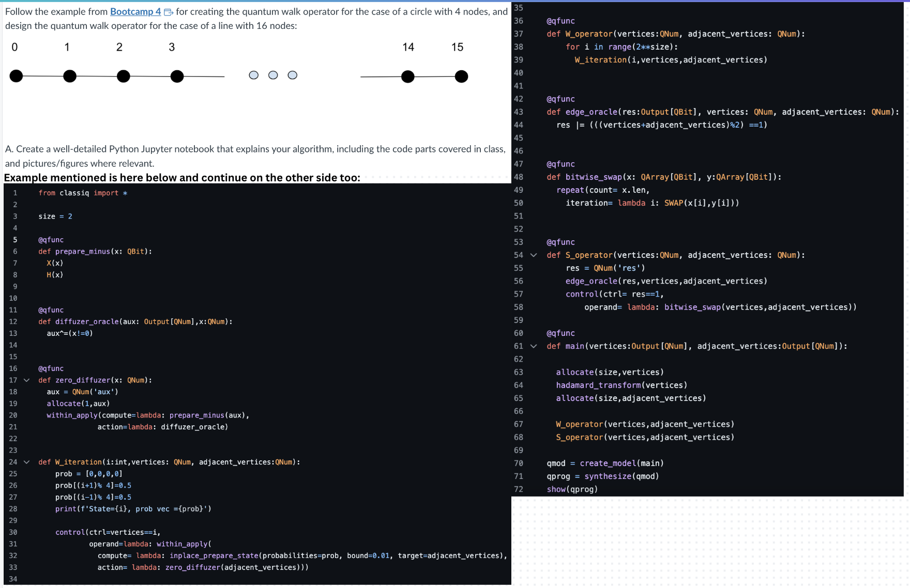This screenshot has width=910, height=588.
Task: Click the node labeled 14 in the line diagram
Action: (x=408, y=76)
